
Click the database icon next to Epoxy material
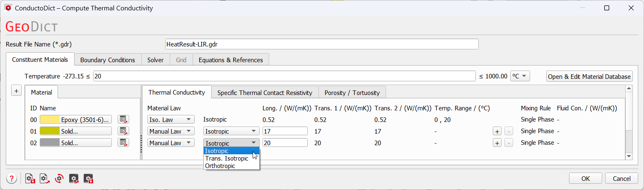click(x=123, y=119)
